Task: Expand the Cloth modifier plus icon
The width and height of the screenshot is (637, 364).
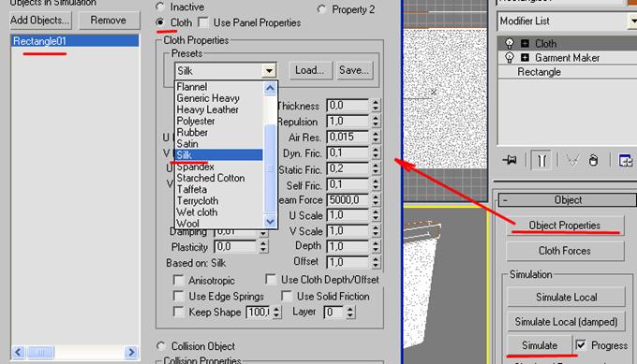Action: (525, 43)
